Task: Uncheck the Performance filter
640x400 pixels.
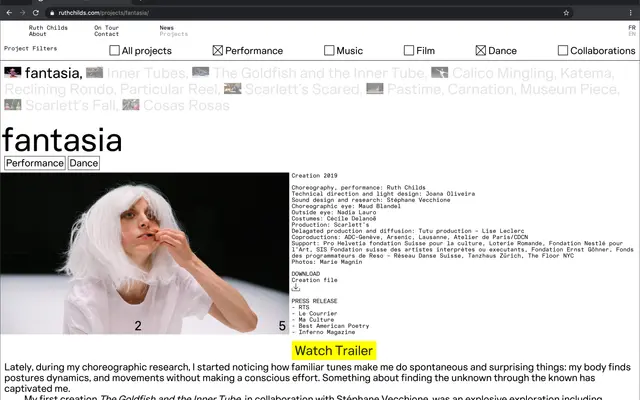Action: tap(218, 50)
